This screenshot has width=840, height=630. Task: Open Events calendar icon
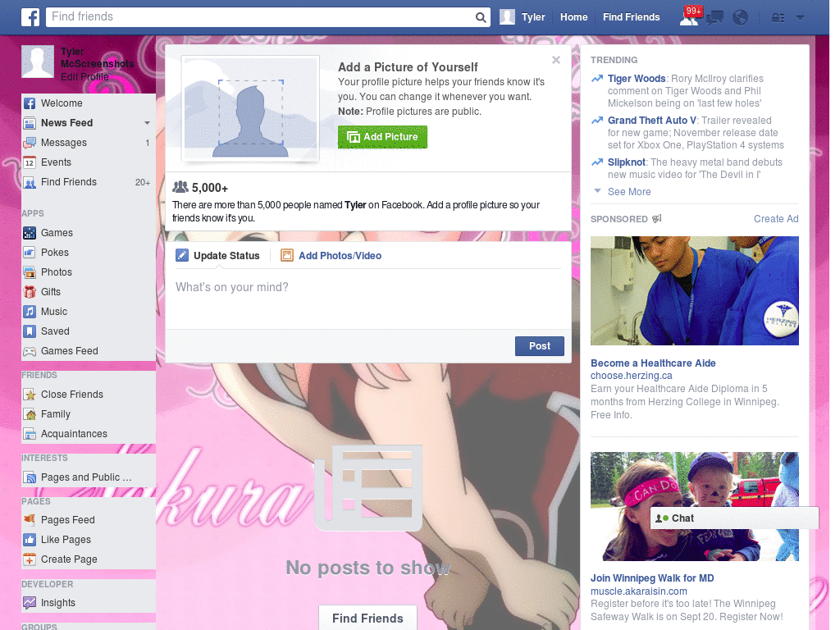[x=30, y=162]
